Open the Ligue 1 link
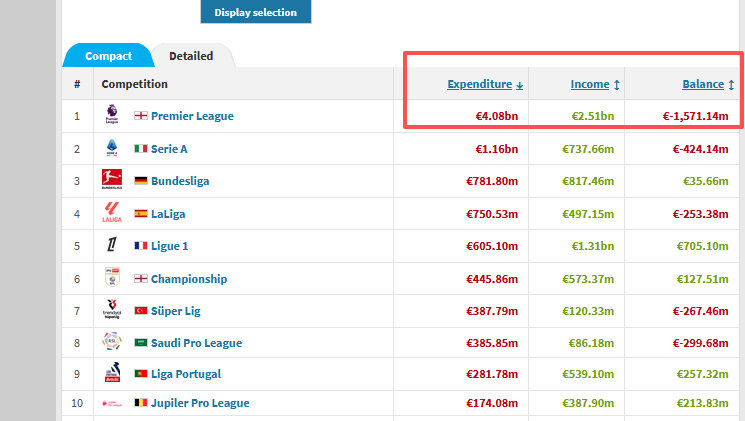 (x=170, y=246)
